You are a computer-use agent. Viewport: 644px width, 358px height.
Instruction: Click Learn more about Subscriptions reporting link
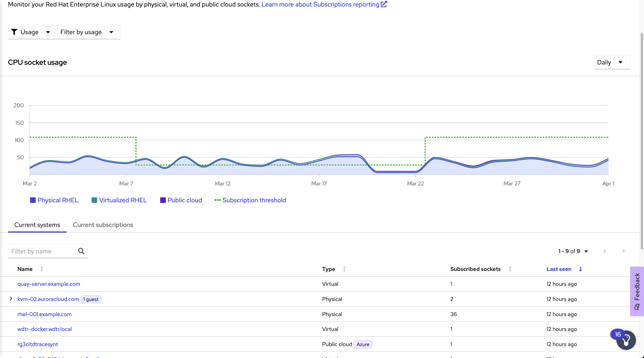(324, 4)
